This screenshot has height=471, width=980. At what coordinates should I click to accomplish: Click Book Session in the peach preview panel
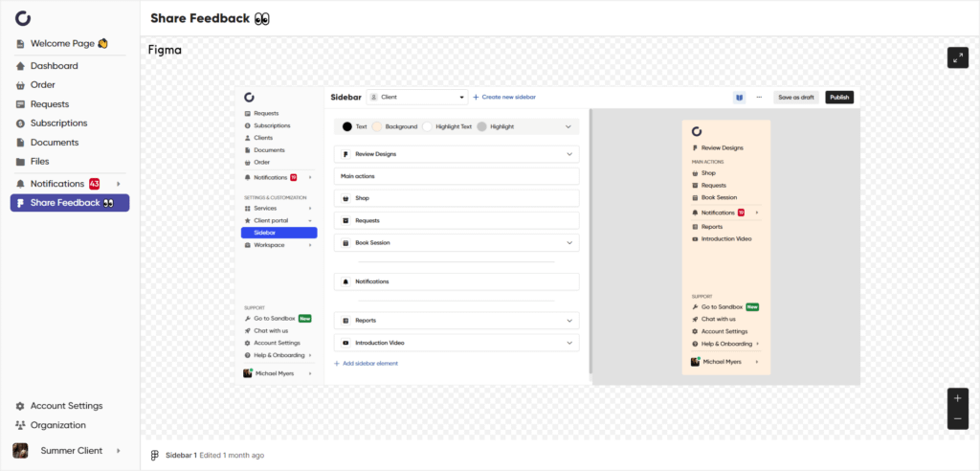(719, 197)
